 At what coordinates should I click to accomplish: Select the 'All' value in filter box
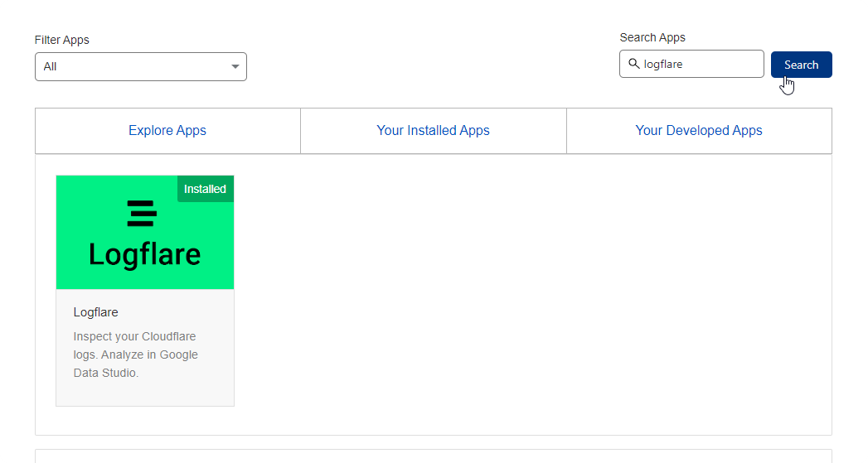[51, 67]
